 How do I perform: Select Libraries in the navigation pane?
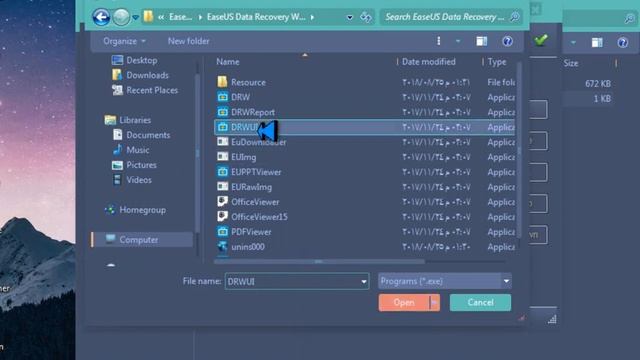pos(135,120)
